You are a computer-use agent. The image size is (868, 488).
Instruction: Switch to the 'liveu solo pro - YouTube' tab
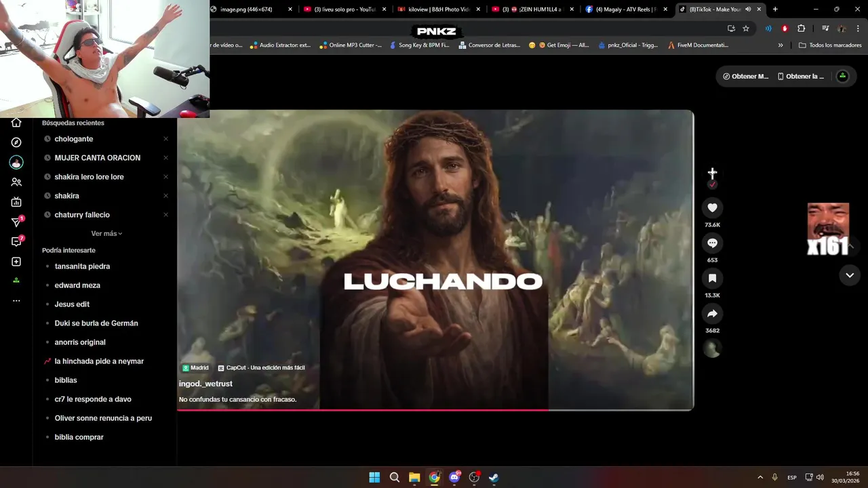pos(344,9)
